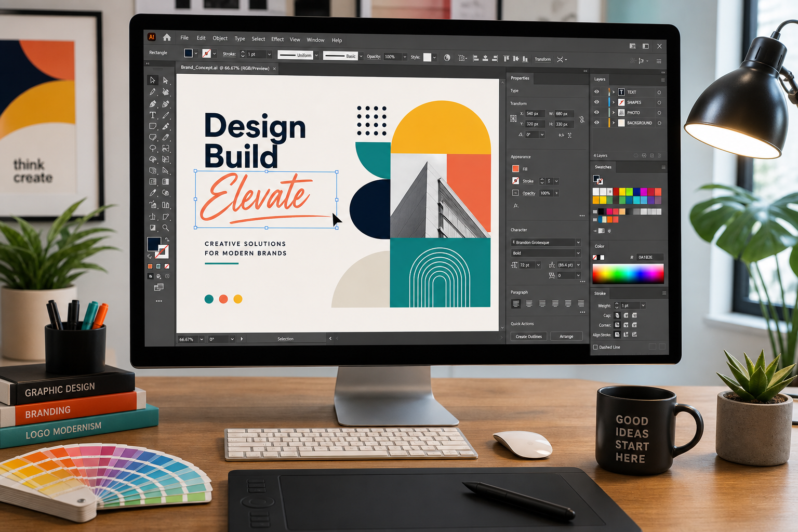
Task: Click the Arrange quick action button
Action: (566, 336)
